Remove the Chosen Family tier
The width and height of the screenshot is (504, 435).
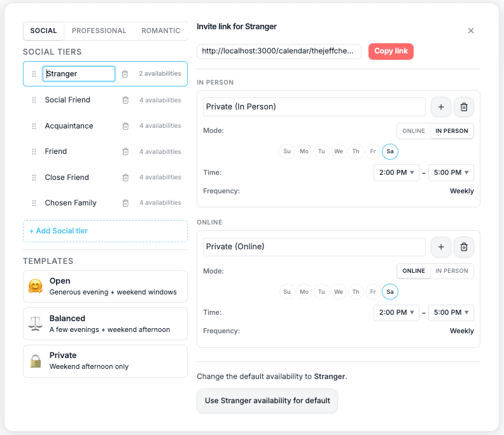pos(125,203)
